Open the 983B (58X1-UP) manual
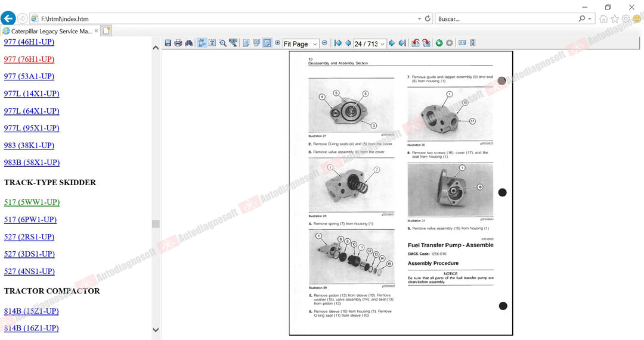This screenshot has height=340, width=644. click(32, 163)
